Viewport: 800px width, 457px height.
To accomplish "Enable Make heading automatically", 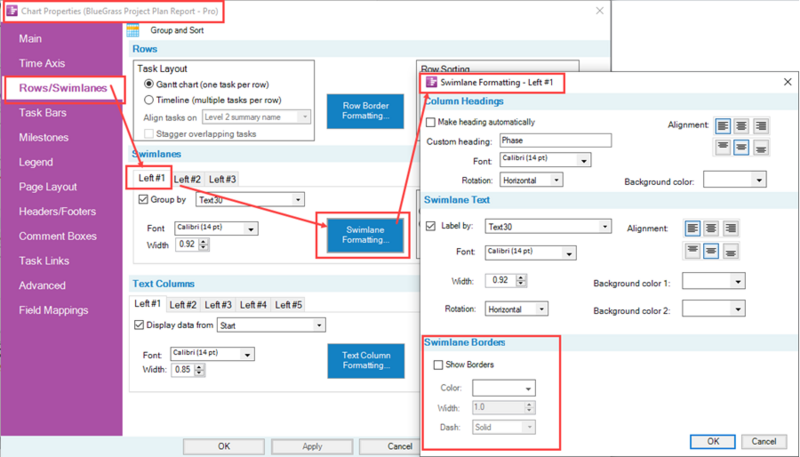I will click(431, 122).
